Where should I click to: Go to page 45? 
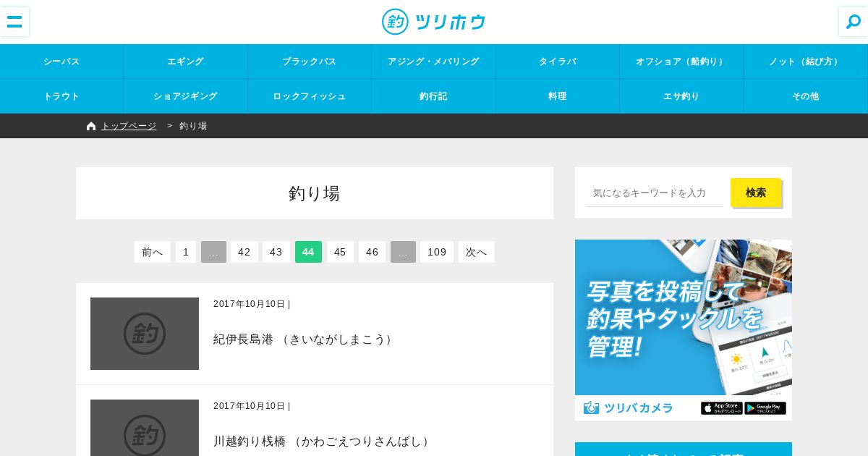pyautogui.click(x=340, y=252)
